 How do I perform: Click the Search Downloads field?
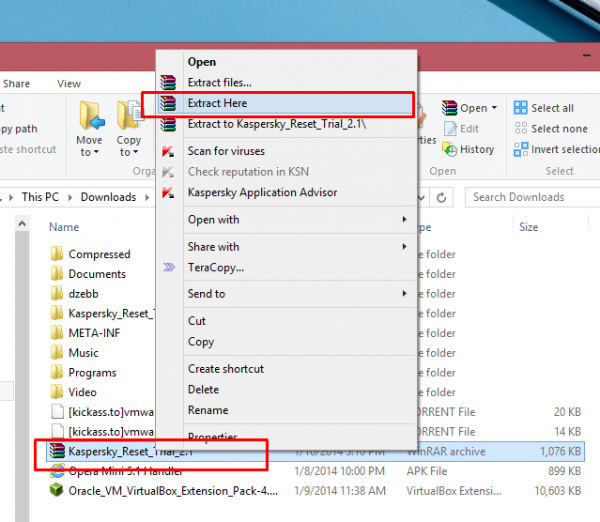(x=532, y=197)
